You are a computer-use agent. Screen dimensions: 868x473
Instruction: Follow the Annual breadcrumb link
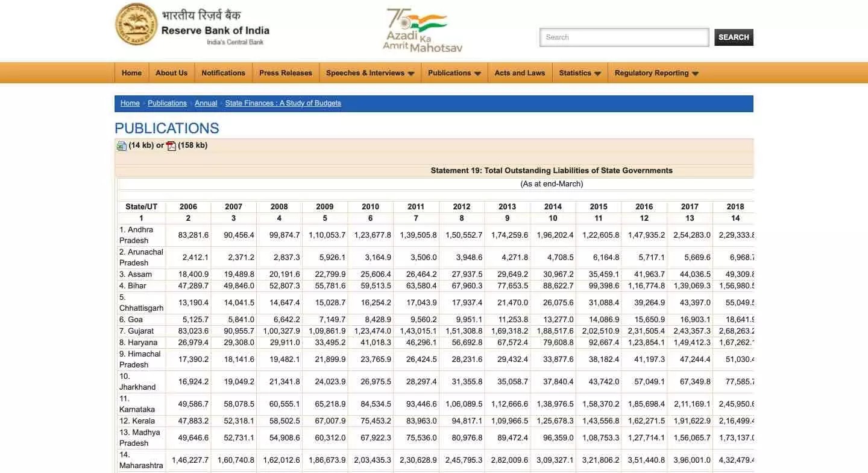(x=206, y=103)
